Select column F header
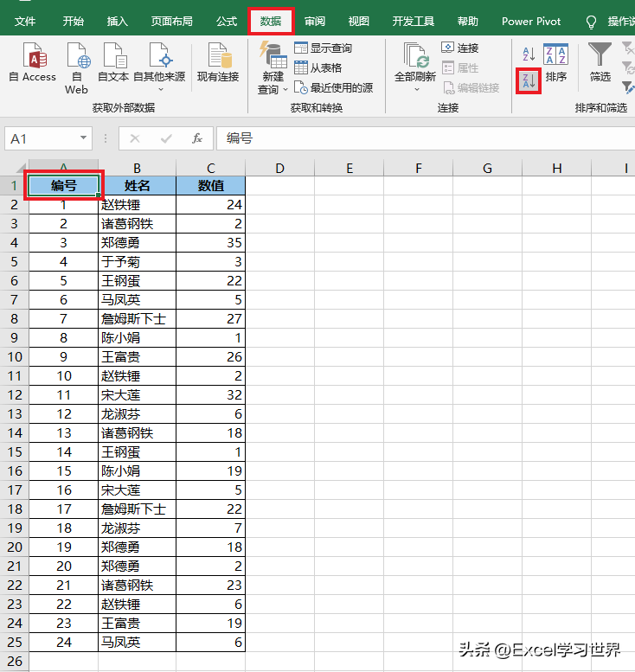 418,168
